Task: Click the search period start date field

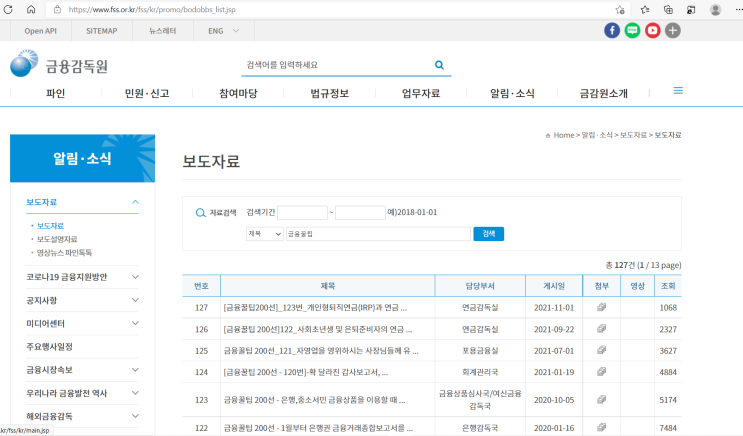Action: pos(302,212)
